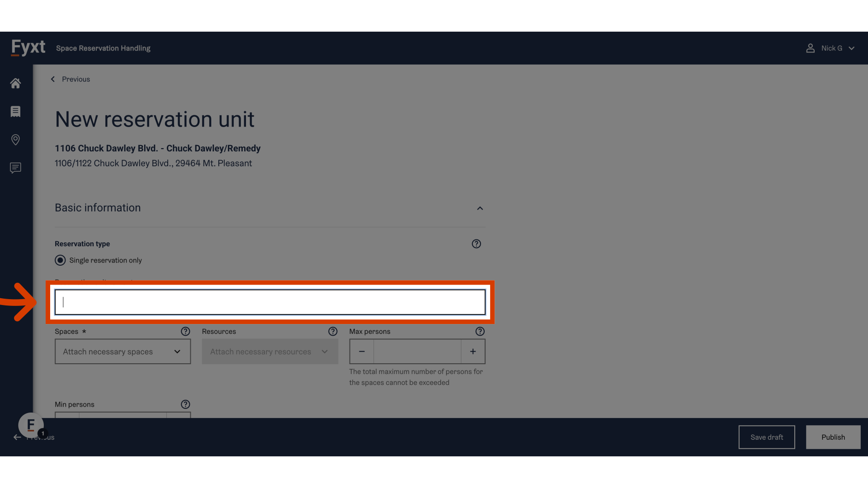Select Single reservation only radio button
868x488 pixels.
(60, 260)
